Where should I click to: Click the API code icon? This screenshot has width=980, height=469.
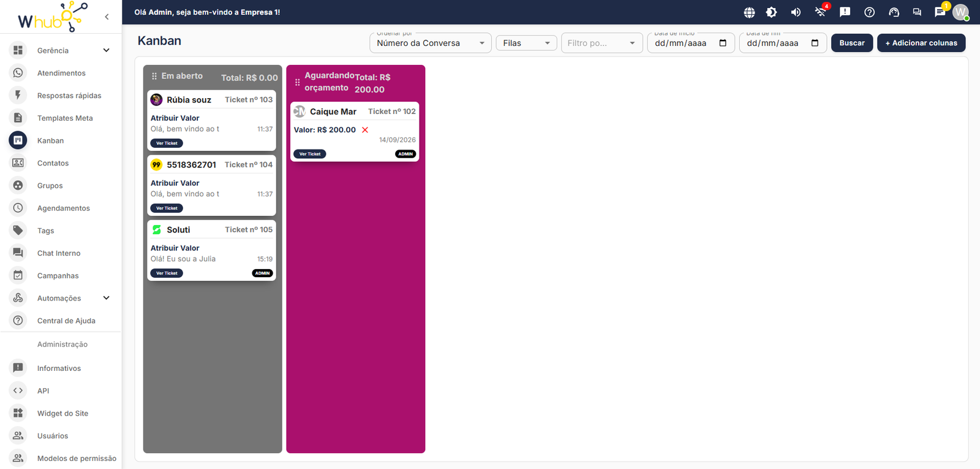point(18,391)
